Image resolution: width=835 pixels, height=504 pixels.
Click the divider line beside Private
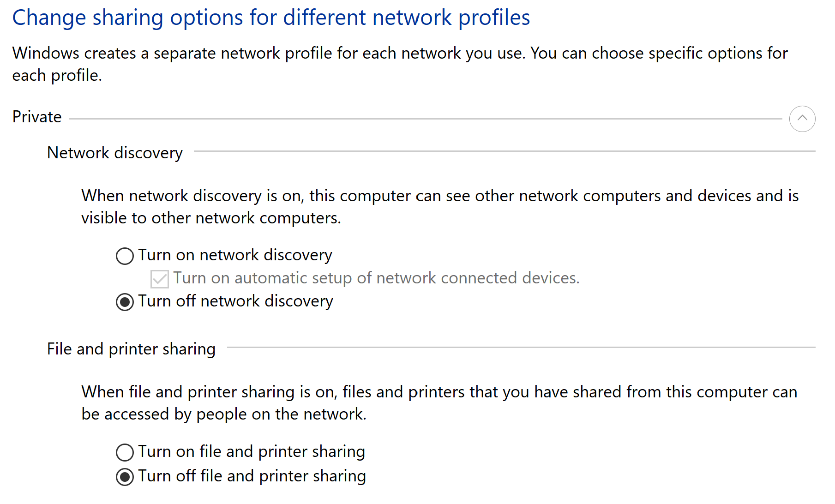(x=425, y=119)
